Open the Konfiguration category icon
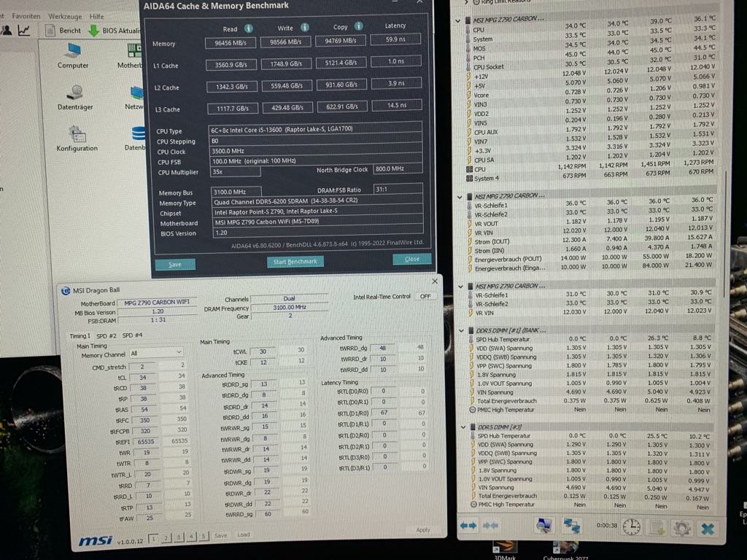The height and width of the screenshot is (560, 747). click(77, 139)
